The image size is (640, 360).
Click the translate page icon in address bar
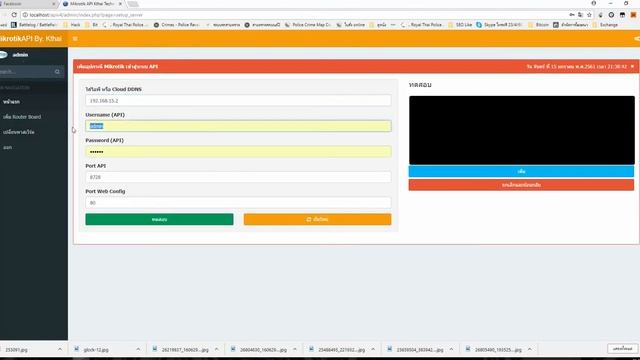(580, 15)
